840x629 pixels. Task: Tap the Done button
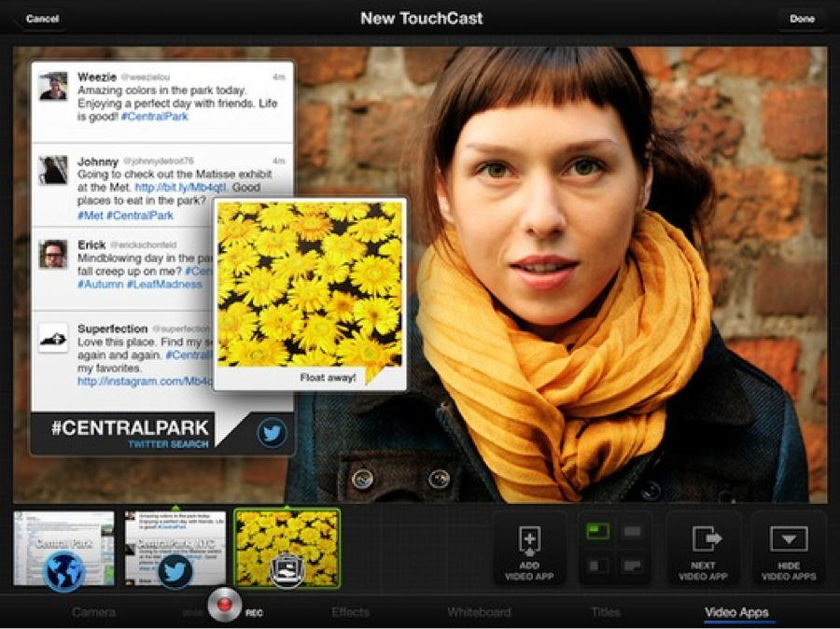click(x=802, y=19)
